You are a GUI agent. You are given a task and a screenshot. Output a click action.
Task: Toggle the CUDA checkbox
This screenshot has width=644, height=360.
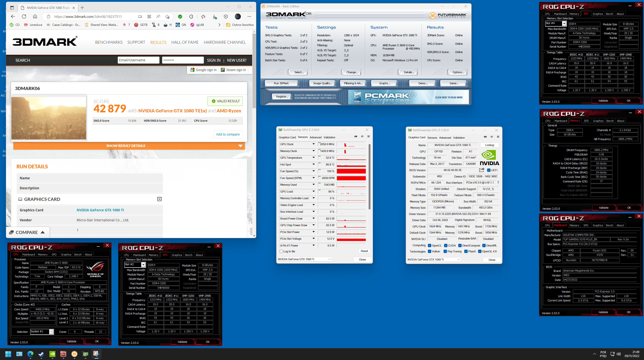pyautogui.click(x=446, y=245)
